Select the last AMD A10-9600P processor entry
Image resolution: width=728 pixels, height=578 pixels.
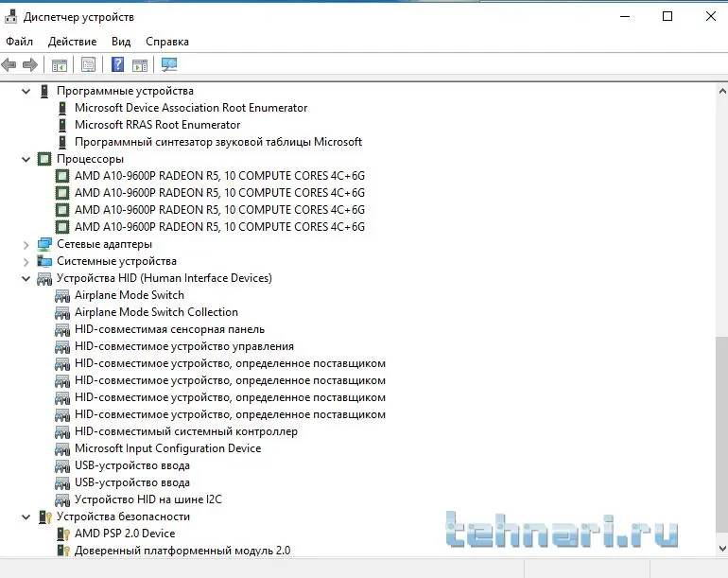point(219,227)
